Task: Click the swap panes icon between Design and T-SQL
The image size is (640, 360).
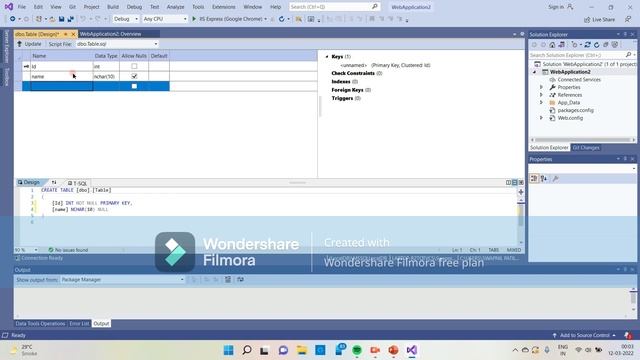Action: click(x=54, y=182)
